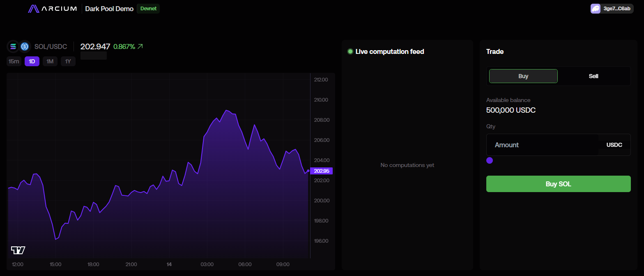Click the wallet avatar ghost icon
The height and width of the screenshot is (276, 644).
click(x=595, y=9)
